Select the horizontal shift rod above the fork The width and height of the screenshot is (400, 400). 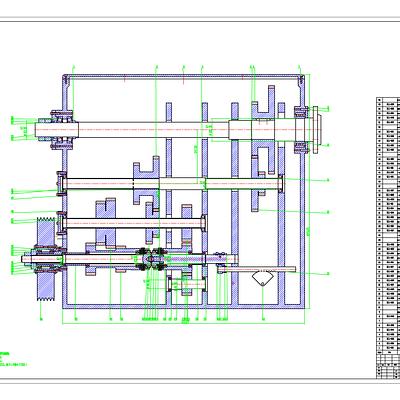pos(258,269)
